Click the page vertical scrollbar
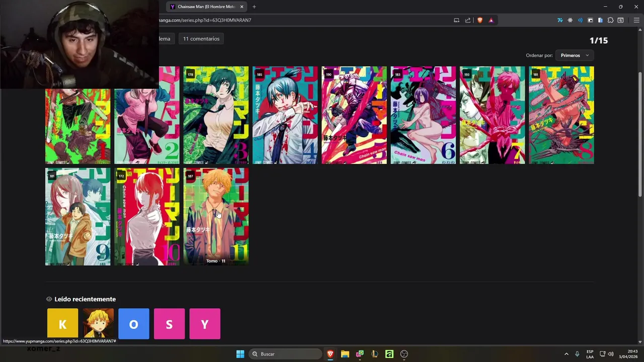This screenshot has width=644, height=362. (640, 135)
